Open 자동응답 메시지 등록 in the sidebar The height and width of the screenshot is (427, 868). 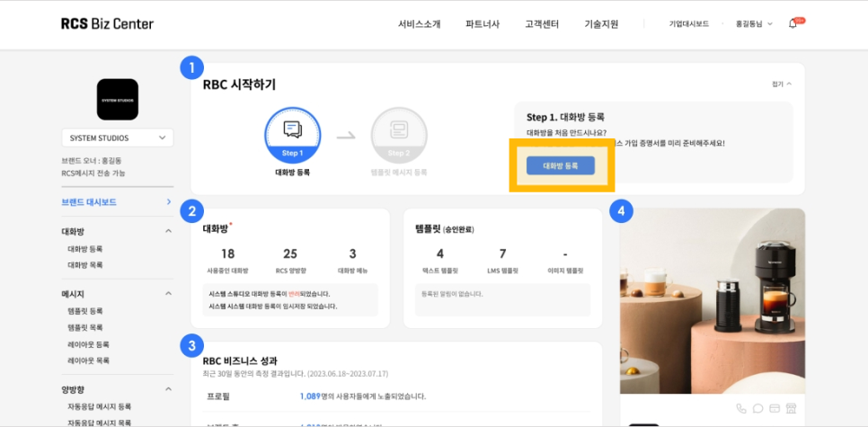coord(99,406)
